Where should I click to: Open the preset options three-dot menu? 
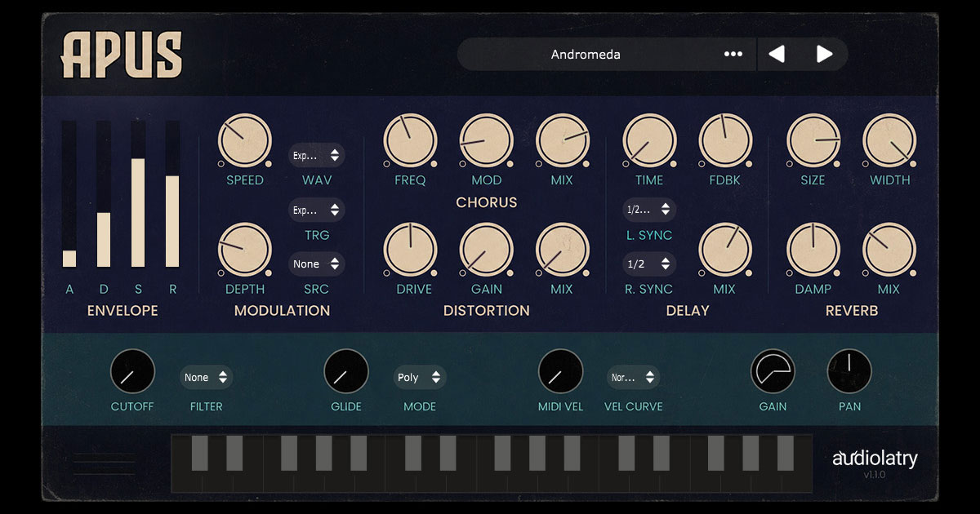click(733, 55)
